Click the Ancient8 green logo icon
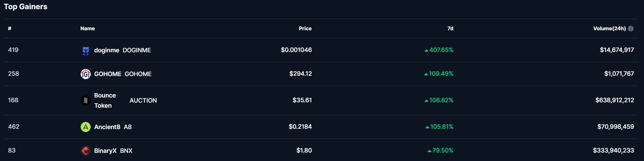644x161 pixels. pyautogui.click(x=86, y=127)
